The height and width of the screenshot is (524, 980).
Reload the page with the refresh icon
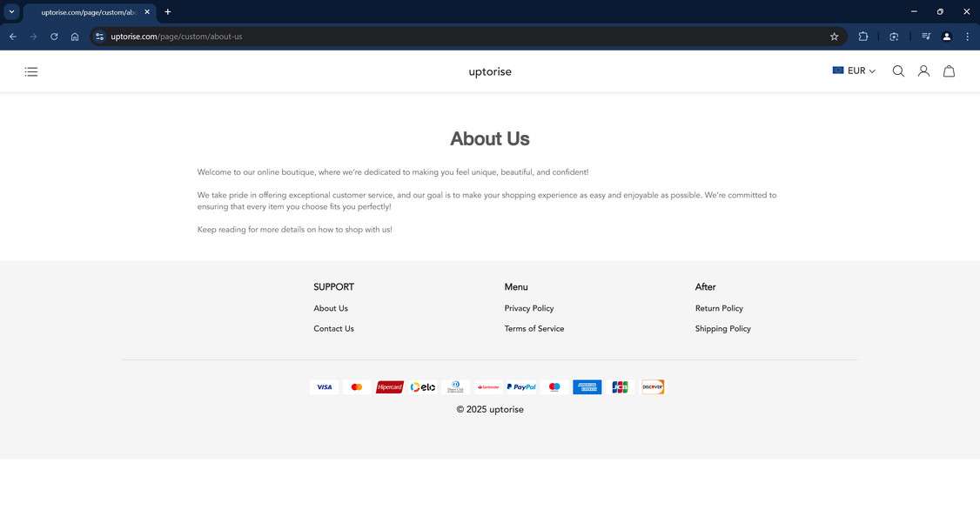point(54,37)
